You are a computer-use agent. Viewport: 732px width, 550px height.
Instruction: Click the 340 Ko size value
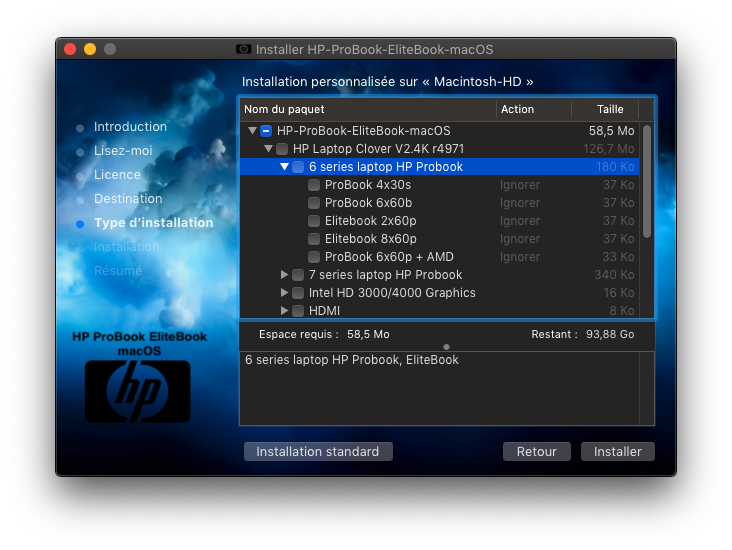coord(614,275)
